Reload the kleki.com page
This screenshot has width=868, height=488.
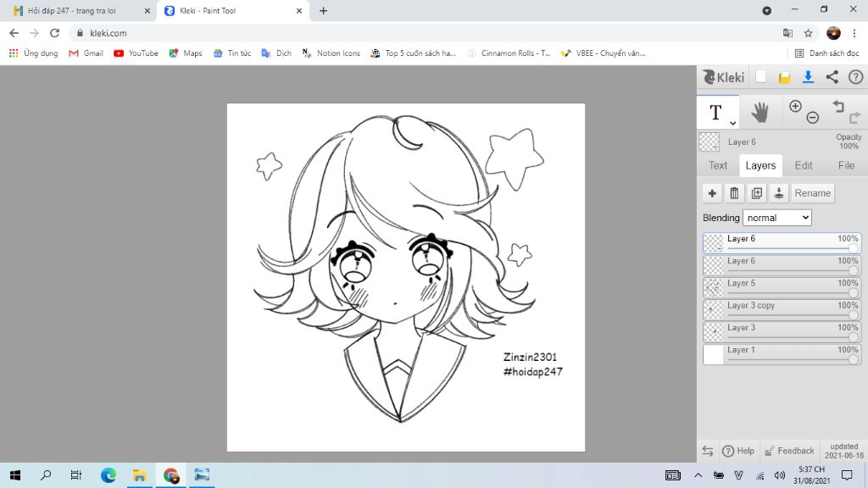click(54, 33)
